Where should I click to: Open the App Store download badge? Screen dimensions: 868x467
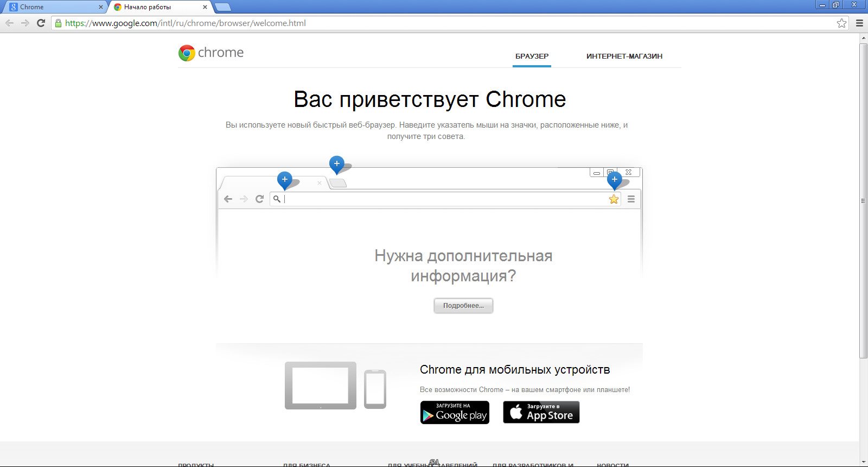[x=541, y=412]
